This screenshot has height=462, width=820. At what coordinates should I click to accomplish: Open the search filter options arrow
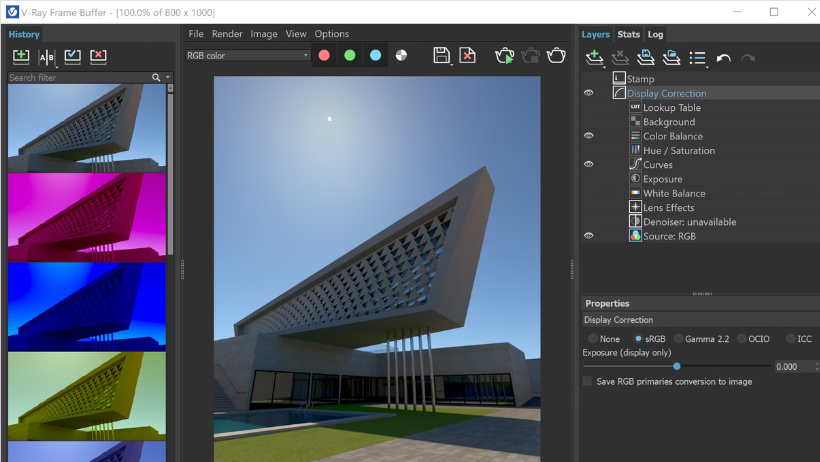[x=168, y=77]
